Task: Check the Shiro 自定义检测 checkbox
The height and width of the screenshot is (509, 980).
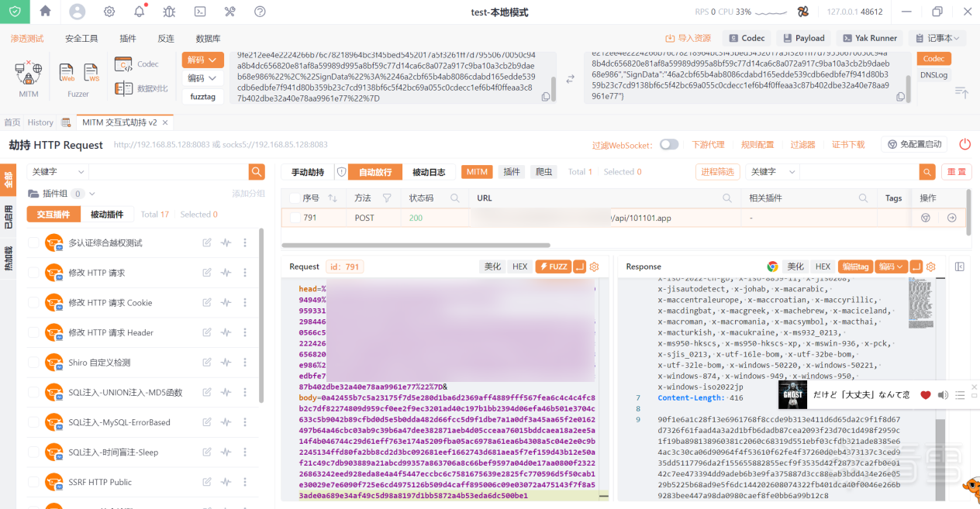Action: pos(33,363)
